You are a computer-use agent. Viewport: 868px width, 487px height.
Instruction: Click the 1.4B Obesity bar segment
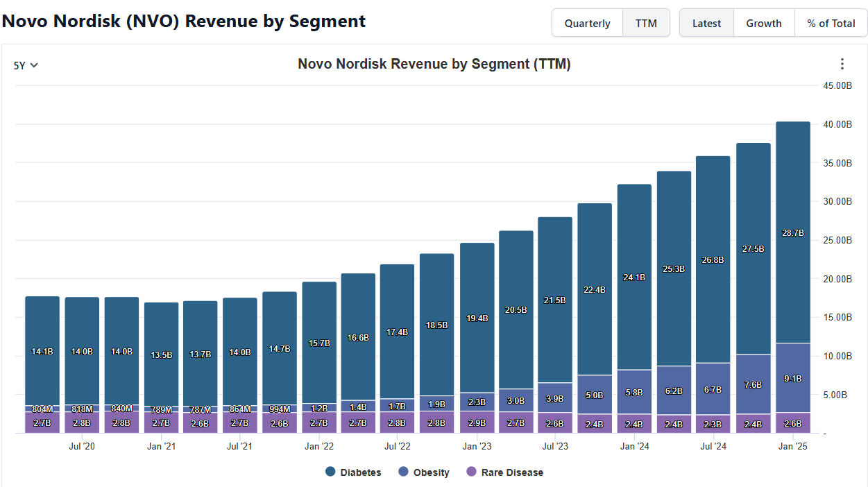(358, 407)
